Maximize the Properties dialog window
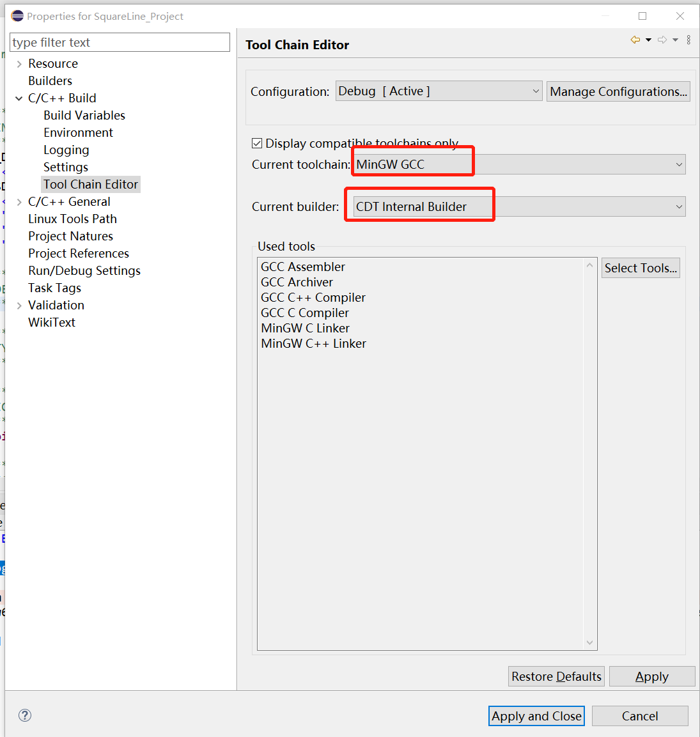 (642, 16)
